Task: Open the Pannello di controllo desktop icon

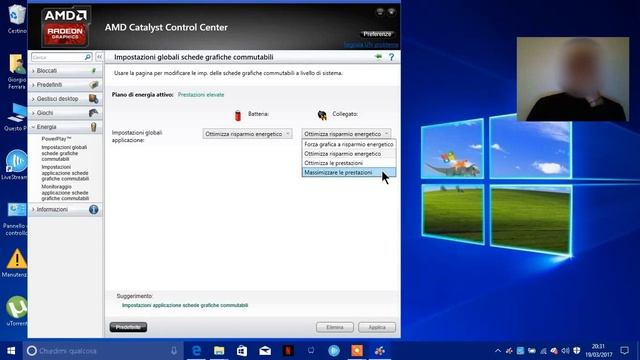Action: 16,219
